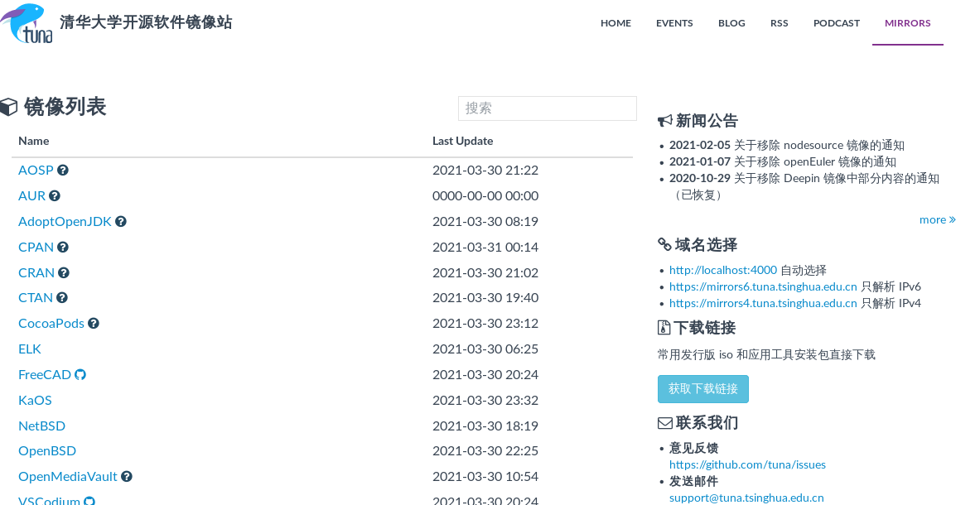Open the mirrors6 IPv6 domain link

coord(763,286)
